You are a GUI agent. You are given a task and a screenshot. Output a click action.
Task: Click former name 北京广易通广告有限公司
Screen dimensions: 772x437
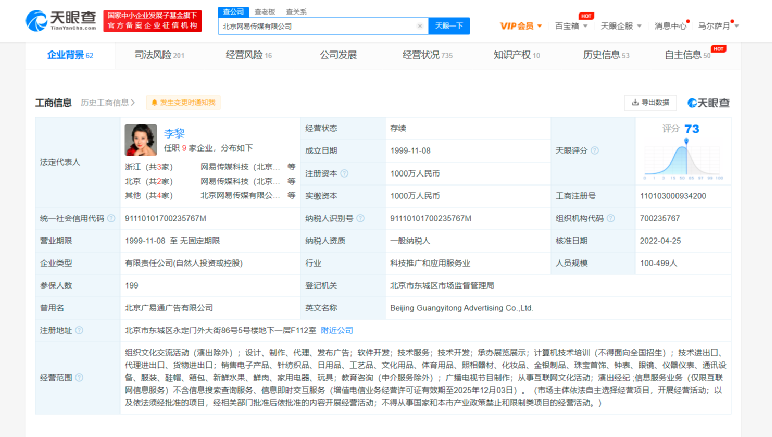pos(168,308)
